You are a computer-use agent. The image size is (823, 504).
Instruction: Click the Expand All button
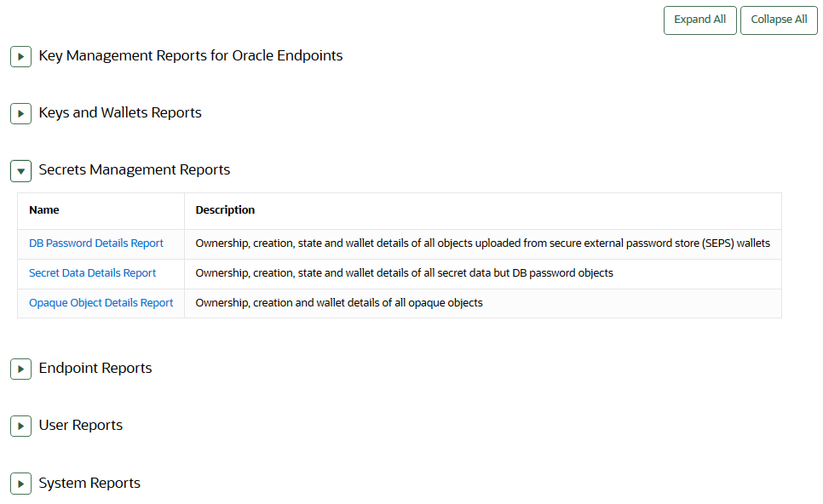(699, 20)
